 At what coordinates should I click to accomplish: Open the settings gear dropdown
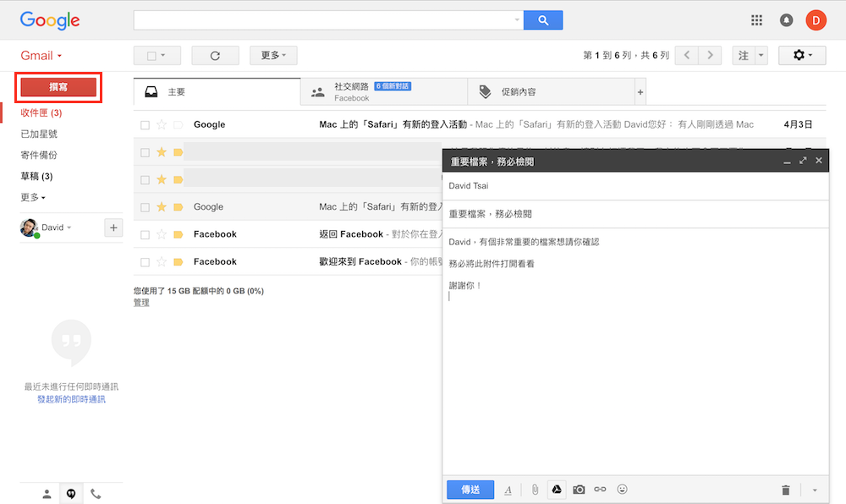[x=802, y=56]
